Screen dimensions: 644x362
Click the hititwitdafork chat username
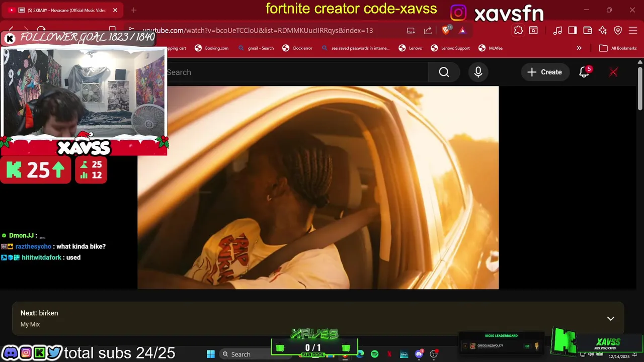pyautogui.click(x=41, y=257)
